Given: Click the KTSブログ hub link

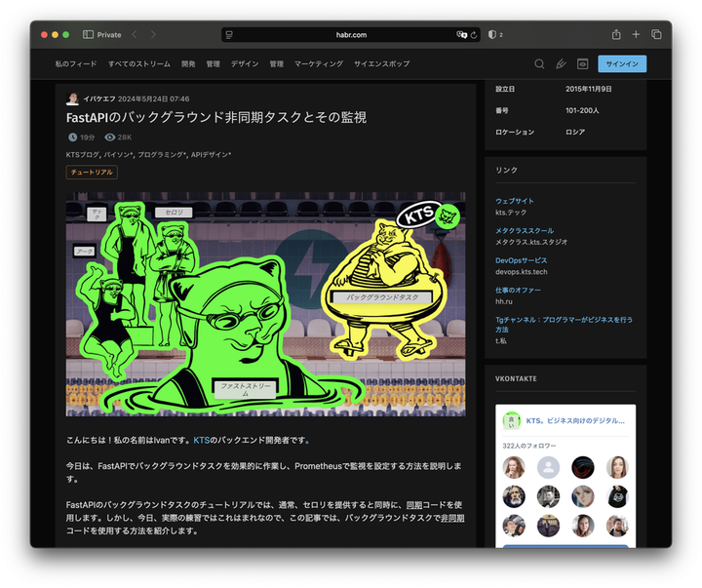Looking at the screenshot, I should point(82,155).
